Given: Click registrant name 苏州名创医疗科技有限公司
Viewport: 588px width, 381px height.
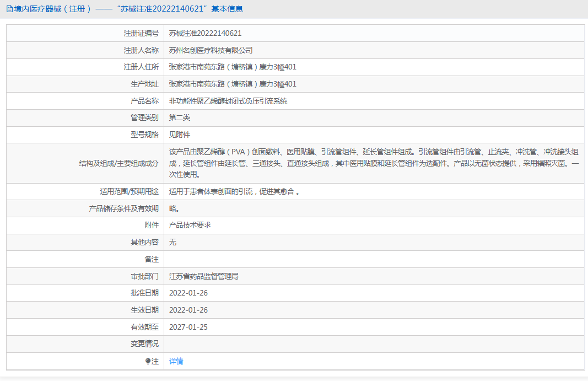Looking at the screenshot, I should coord(211,50).
